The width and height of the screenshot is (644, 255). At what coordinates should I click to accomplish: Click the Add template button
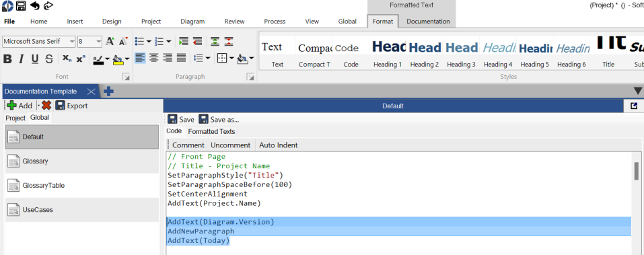[x=20, y=106]
